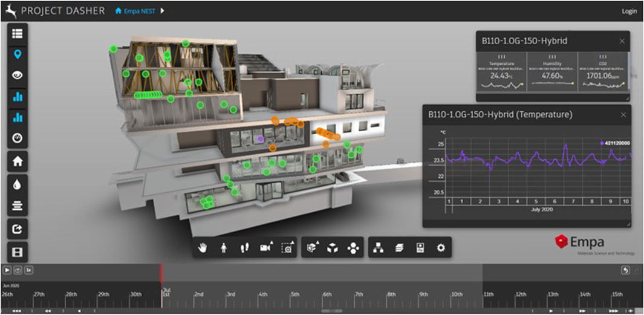The height and width of the screenshot is (315, 644).
Task: Open the gauge dashboard icon
Action: [18, 138]
